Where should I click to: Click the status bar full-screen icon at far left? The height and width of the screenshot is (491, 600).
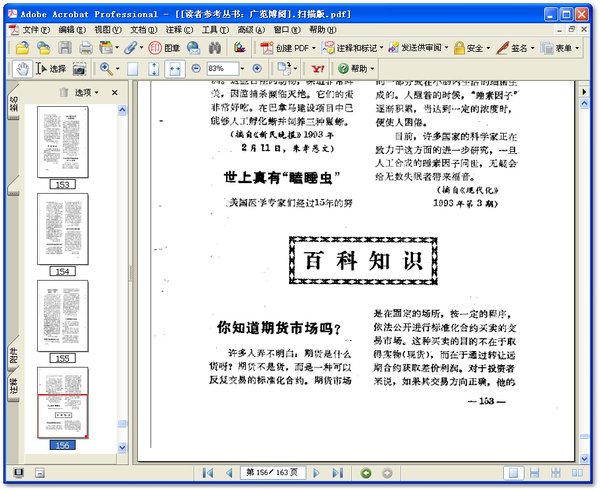point(18,473)
